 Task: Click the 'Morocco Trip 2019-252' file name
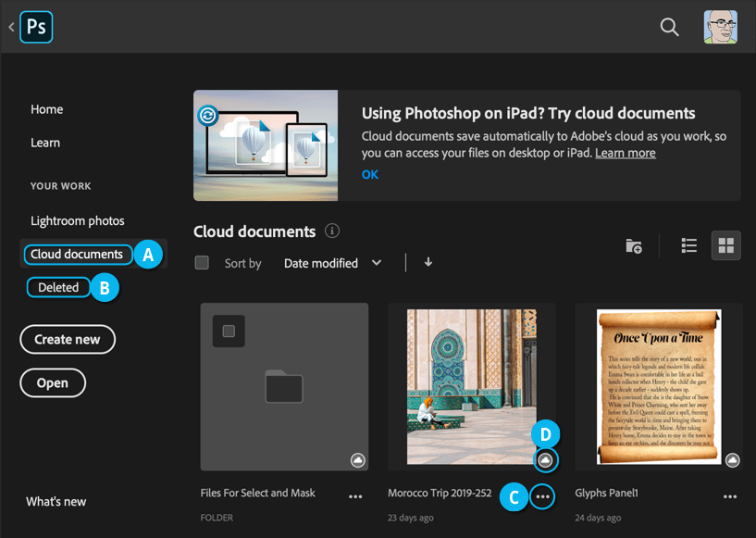[440, 494]
